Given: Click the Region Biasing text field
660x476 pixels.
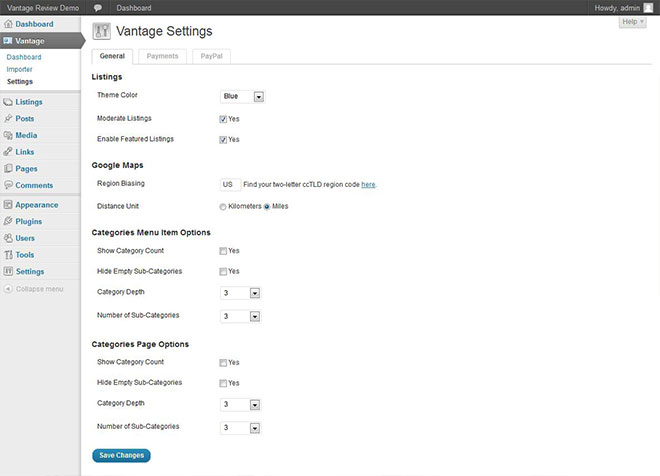Looking at the screenshot, I should [x=229, y=185].
